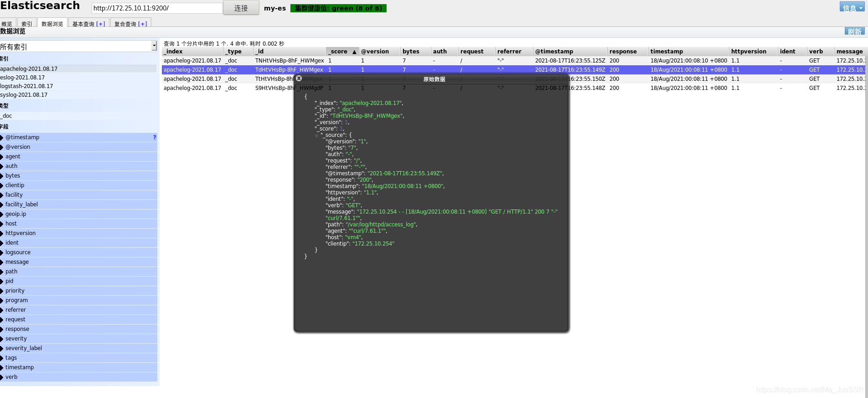Sort results by verb column header
The image size is (868, 398).
tap(820, 52)
